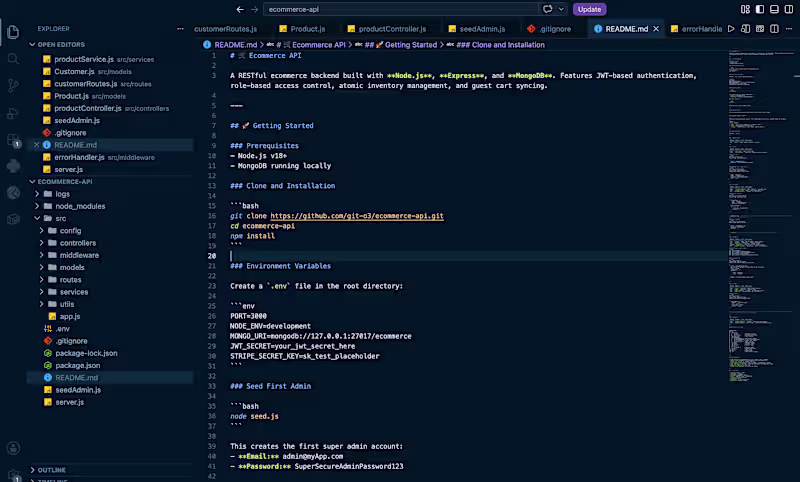Click the .gitignore git icon in file tree

(x=48, y=341)
